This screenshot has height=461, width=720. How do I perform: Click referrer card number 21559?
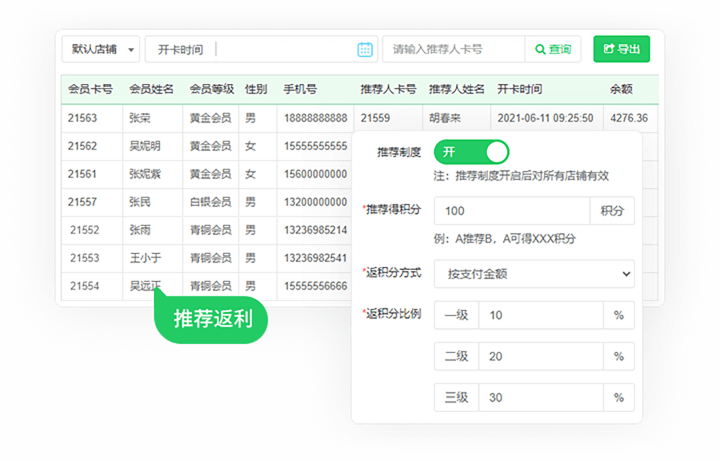375,118
